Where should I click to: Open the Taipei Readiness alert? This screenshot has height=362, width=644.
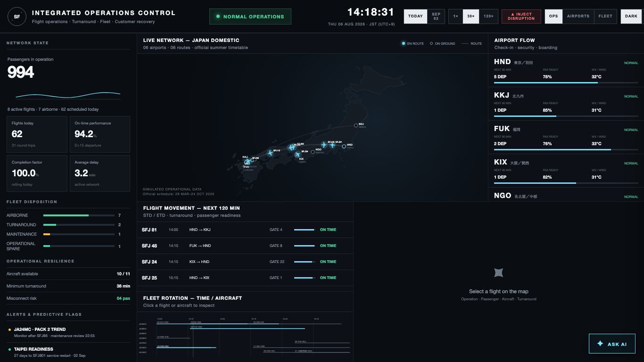coord(68,352)
